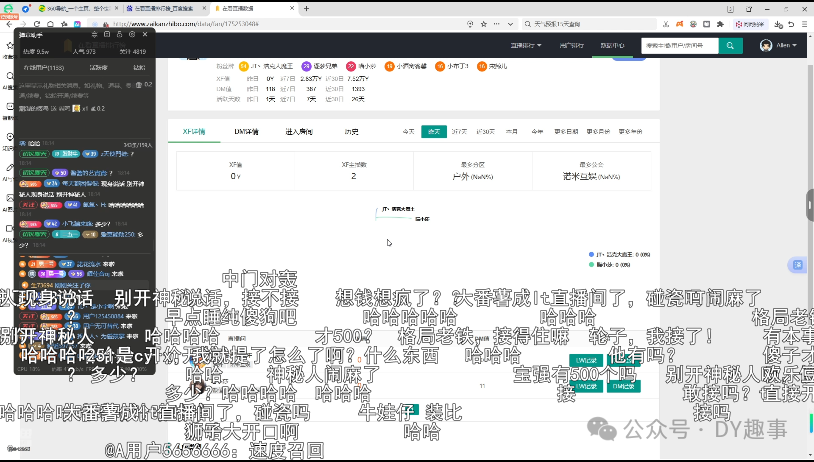This screenshot has width=814, height=462.
Task: Select the XF details tab
Action: point(194,132)
